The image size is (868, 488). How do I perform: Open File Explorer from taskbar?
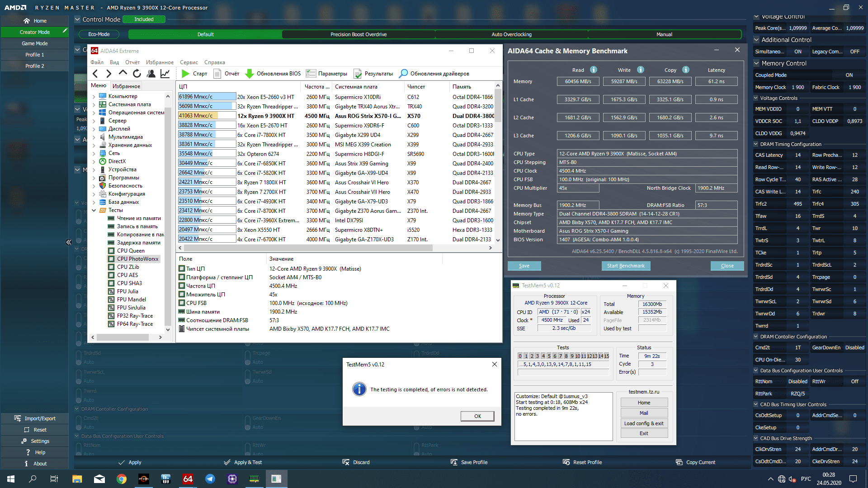pos(77,479)
